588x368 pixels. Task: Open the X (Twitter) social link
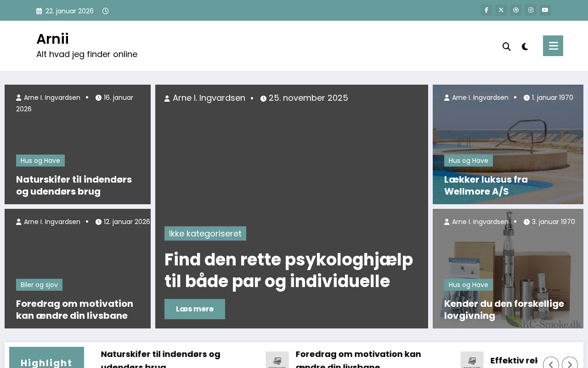coord(501,10)
